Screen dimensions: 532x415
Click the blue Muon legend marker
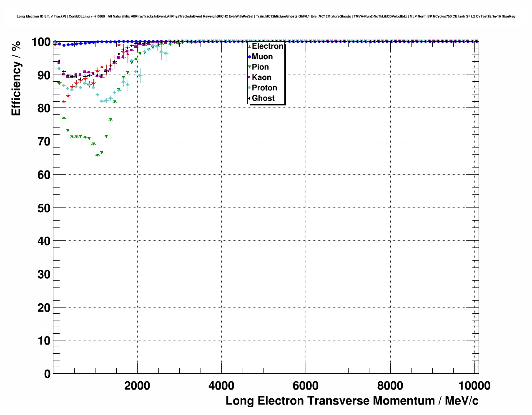click(249, 57)
